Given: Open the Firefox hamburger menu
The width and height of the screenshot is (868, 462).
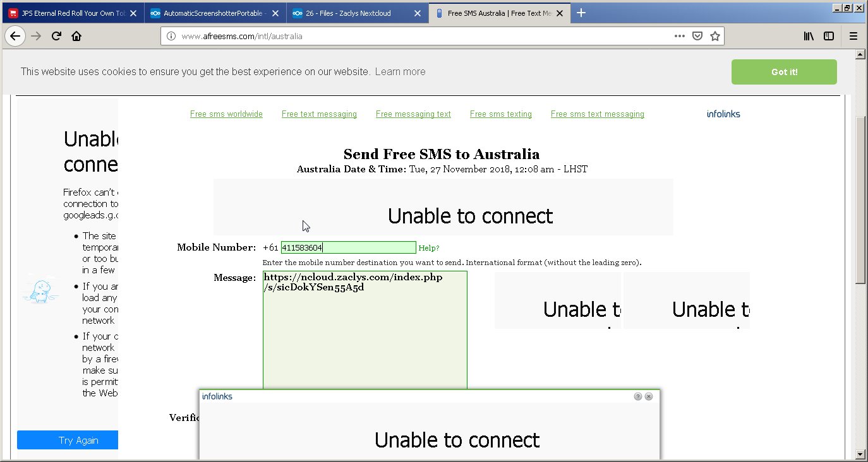Looking at the screenshot, I should (853, 36).
